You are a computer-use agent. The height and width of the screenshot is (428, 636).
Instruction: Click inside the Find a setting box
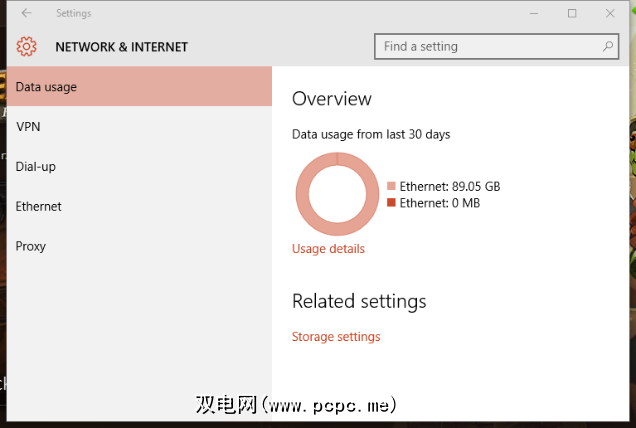(x=488, y=46)
